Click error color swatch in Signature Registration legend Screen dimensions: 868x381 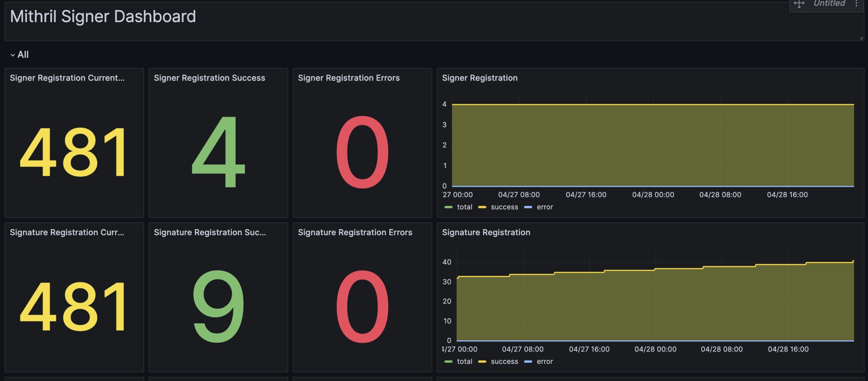point(528,362)
